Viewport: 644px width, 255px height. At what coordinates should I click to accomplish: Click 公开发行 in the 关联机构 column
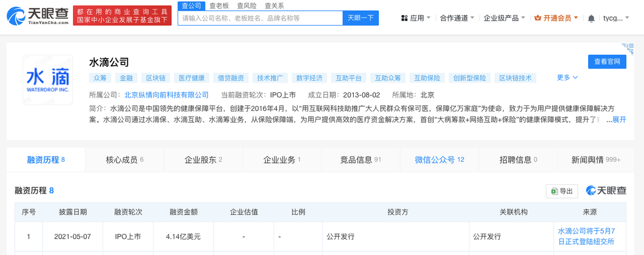tap(487, 236)
